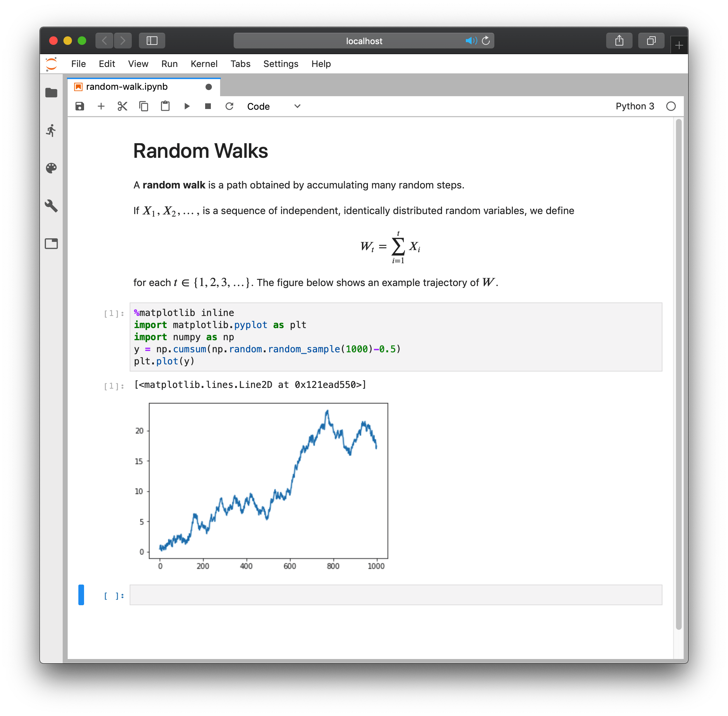Open the file browser sidebar folder icon
This screenshot has height=716, width=728.
pos(51,93)
